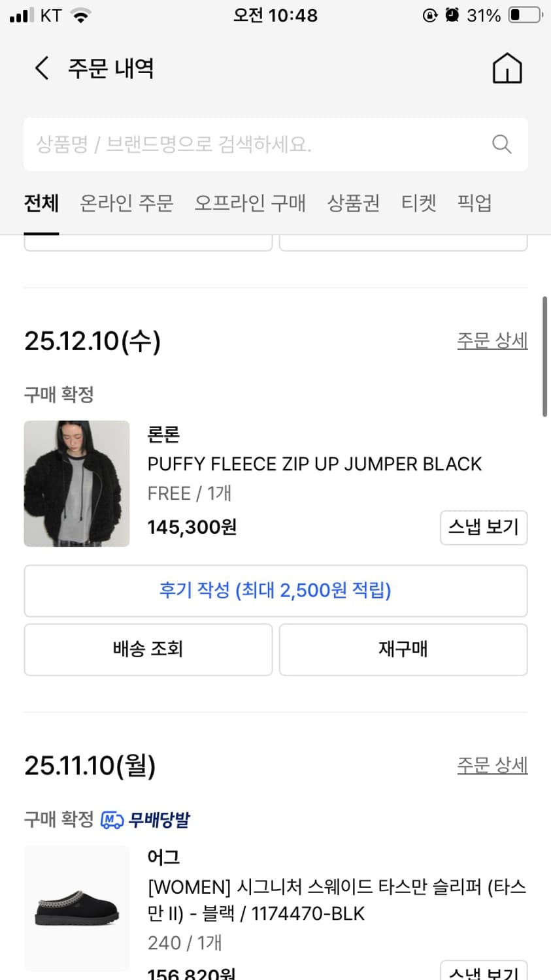Switch to the 온라인 주문 tab
This screenshot has width=551, height=980.
pyautogui.click(x=125, y=203)
